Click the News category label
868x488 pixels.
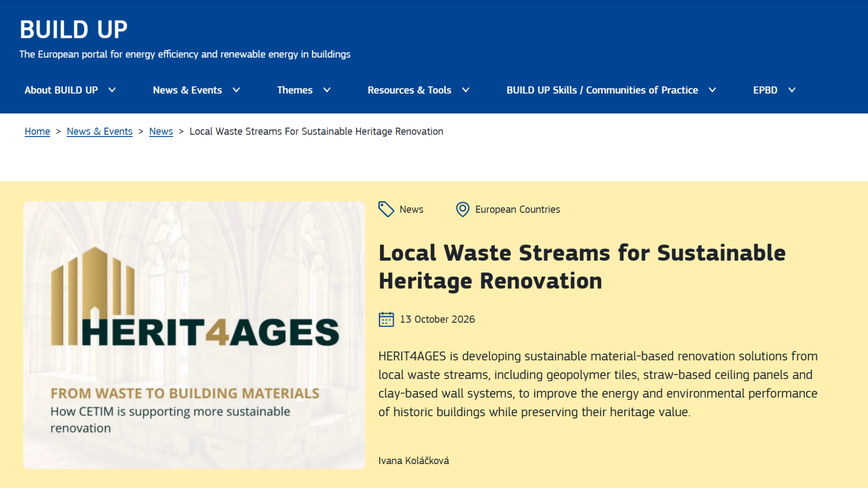pyautogui.click(x=411, y=209)
